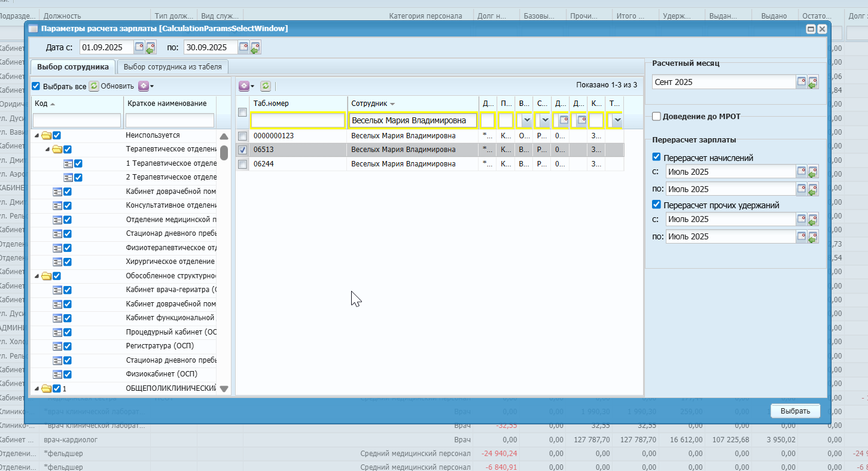Open calendar for Перерасчет прочих удержаний 'по' month
Image resolution: width=868 pixels, height=471 pixels.
(x=802, y=236)
